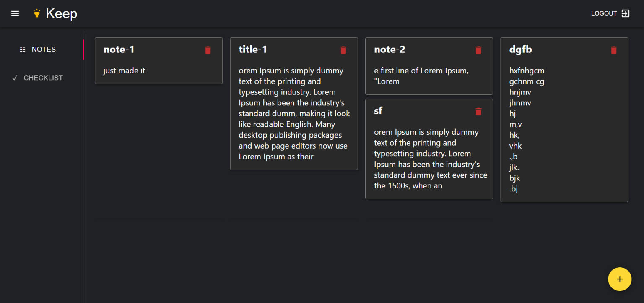Open the hamburger navigation menu
Viewport: 644px width, 303px height.
tap(15, 13)
